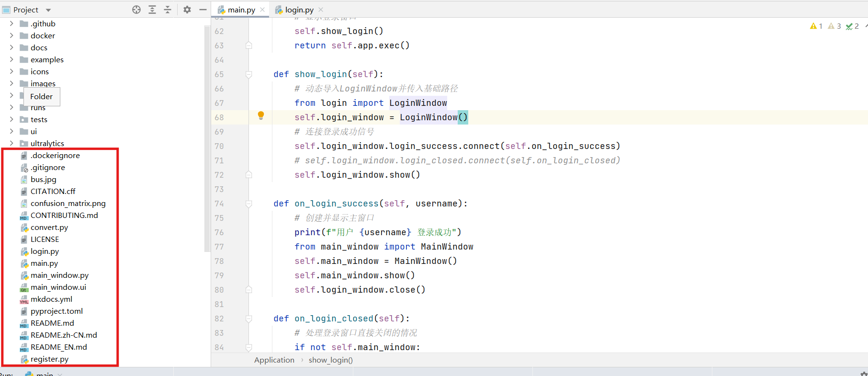Click line number 70 in the gutter

tap(219, 146)
